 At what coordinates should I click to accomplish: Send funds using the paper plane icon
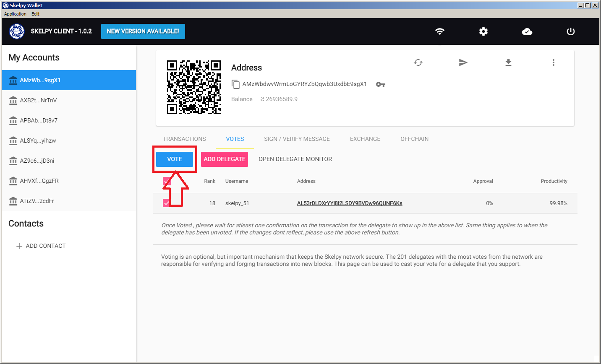tap(463, 62)
